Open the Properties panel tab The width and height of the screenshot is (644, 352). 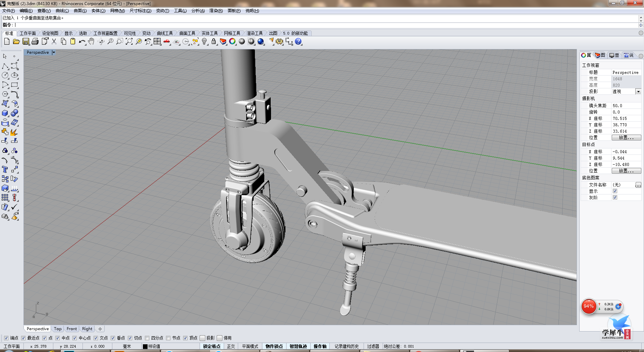[586, 55]
